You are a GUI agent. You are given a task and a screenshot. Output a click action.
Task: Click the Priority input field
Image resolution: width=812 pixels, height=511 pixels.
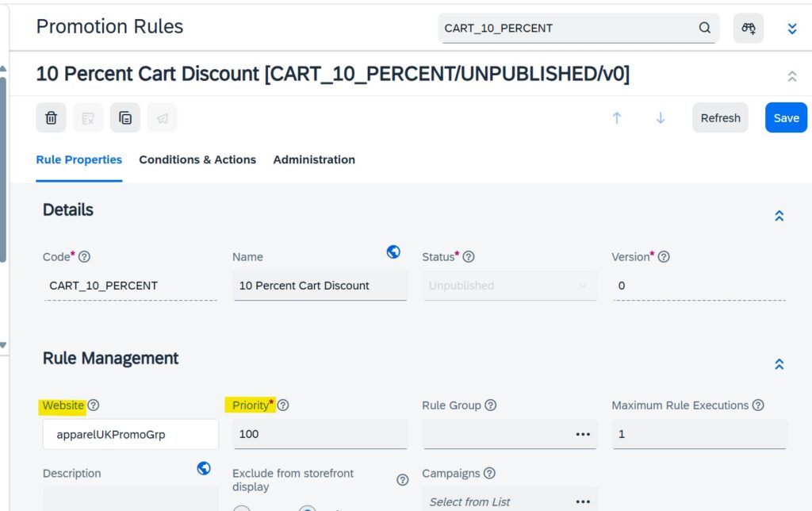pyautogui.click(x=320, y=434)
